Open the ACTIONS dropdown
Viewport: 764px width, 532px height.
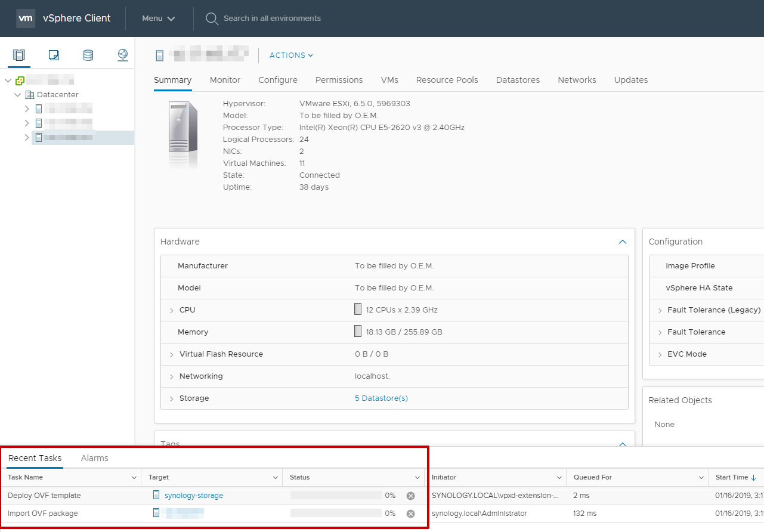pos(290,55)
